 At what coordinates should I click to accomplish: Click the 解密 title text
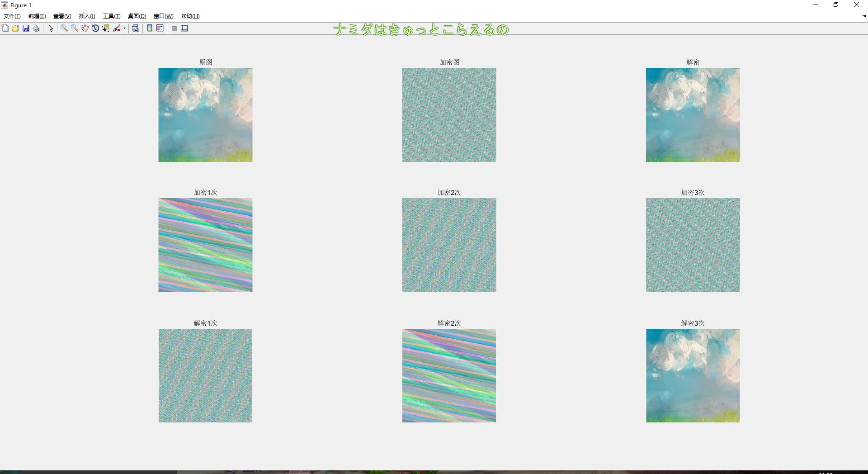click(693, 62)
